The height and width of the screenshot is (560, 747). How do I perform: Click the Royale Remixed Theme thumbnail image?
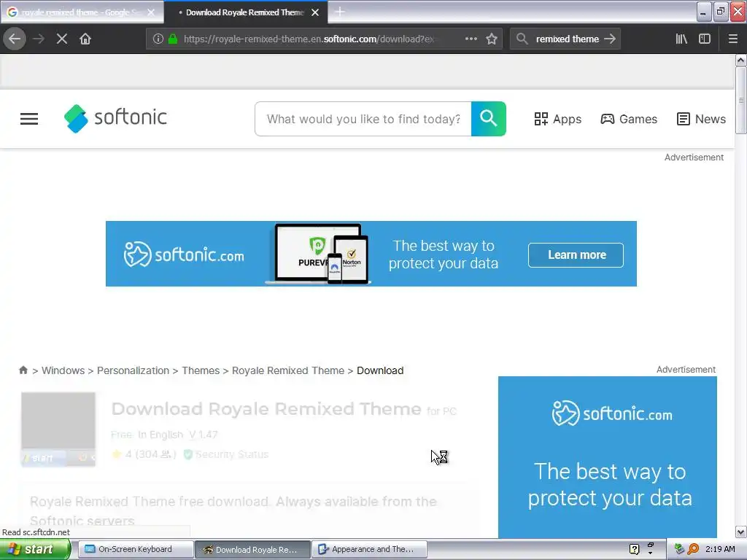58,429
